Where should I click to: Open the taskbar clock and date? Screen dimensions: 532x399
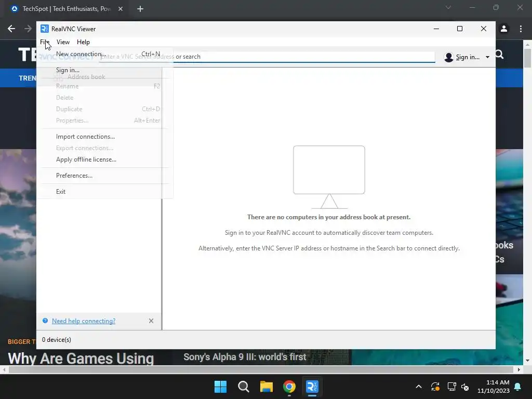[494, 387]
